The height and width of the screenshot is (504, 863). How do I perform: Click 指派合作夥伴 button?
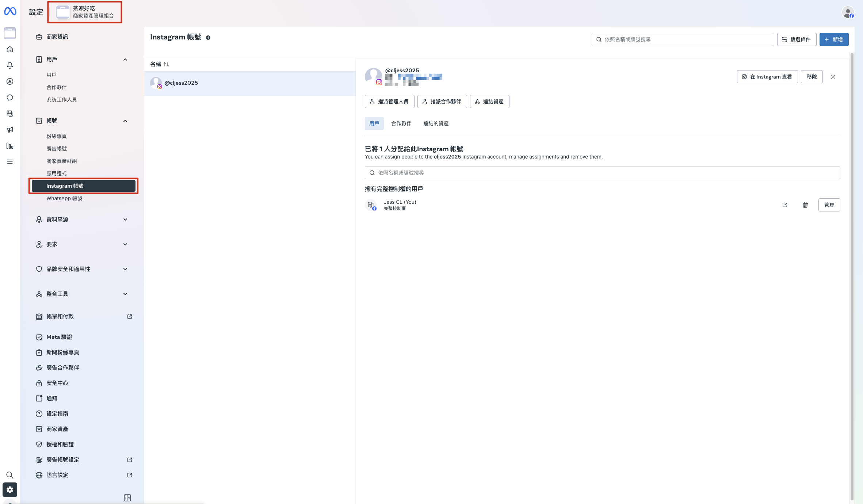point(442,102)
